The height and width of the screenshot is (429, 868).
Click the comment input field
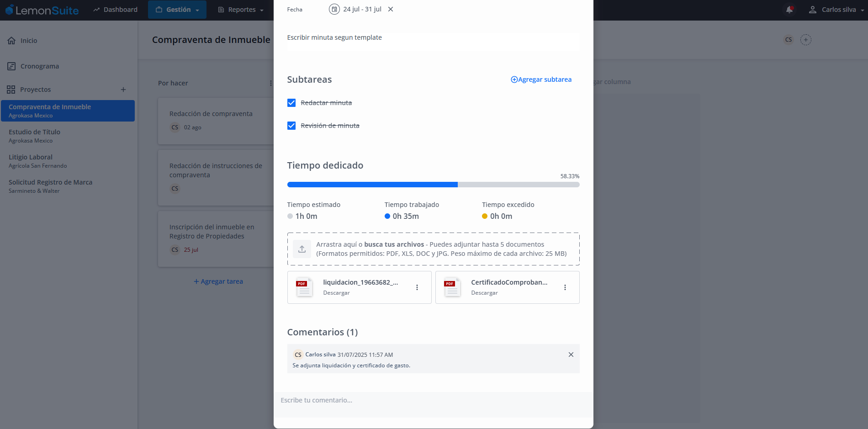click(x=433, y=400)
